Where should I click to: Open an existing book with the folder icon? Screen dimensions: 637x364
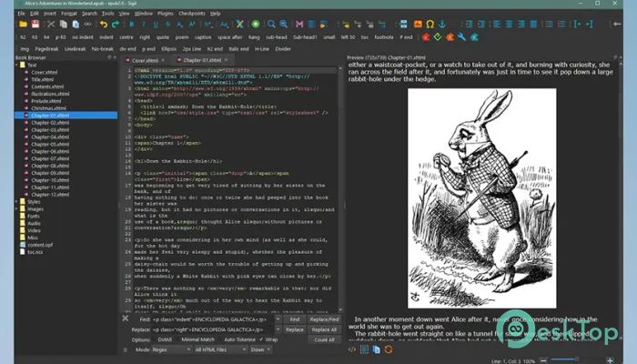click(23, 25)
